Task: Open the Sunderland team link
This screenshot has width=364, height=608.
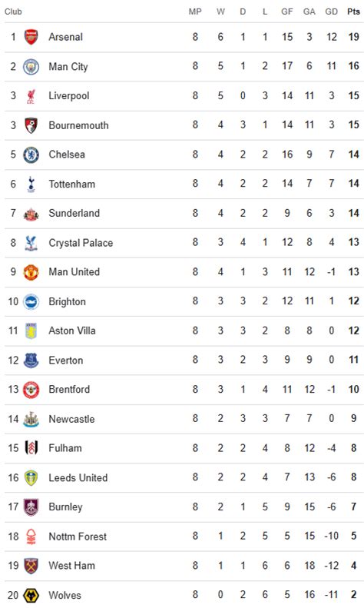Action: [x=74, y=213]
